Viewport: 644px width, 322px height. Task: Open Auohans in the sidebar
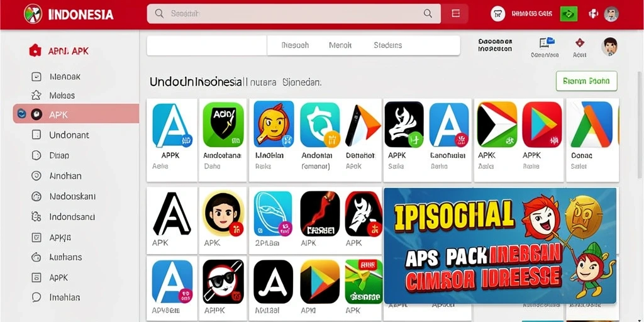tap(57, 257)
